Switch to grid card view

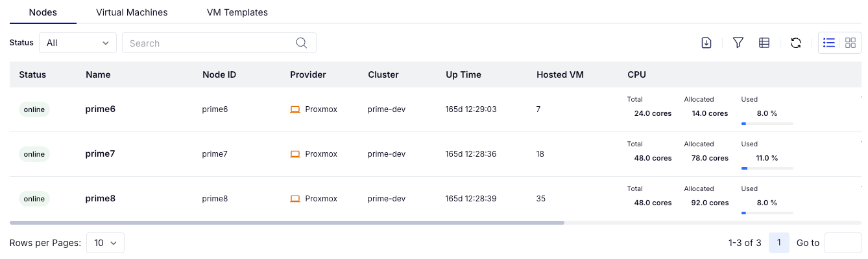pos(850,43)
